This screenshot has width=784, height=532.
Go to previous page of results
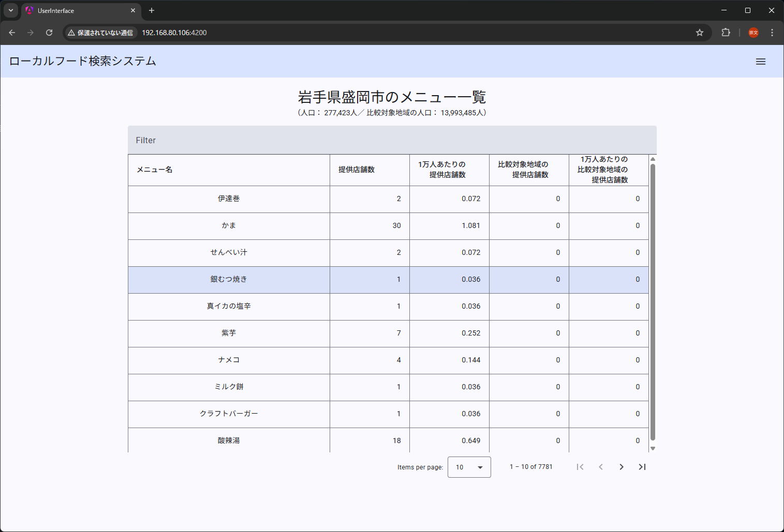[x=601, y=467]
